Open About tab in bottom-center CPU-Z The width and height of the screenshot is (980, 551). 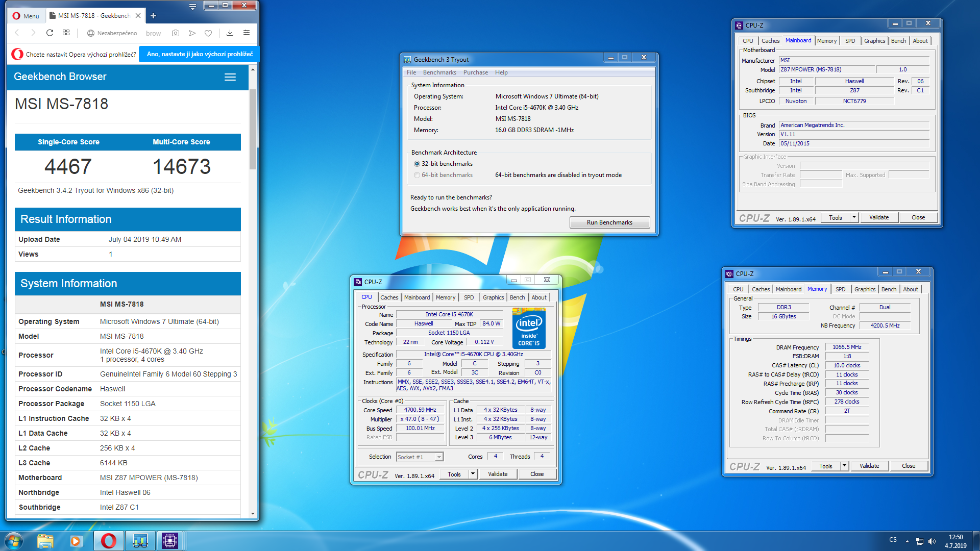coord(539,297)
